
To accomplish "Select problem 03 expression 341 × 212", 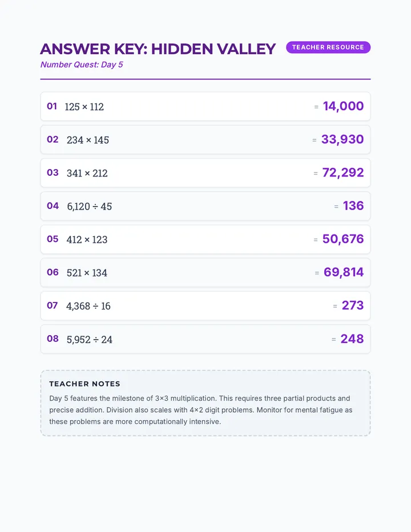I will point(87,173).
